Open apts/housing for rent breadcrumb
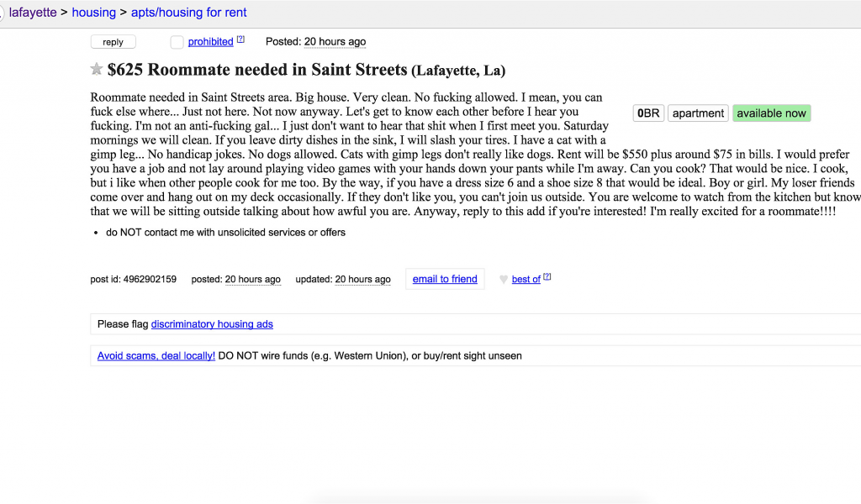The image size is (861, 504). tap(189, 13)
